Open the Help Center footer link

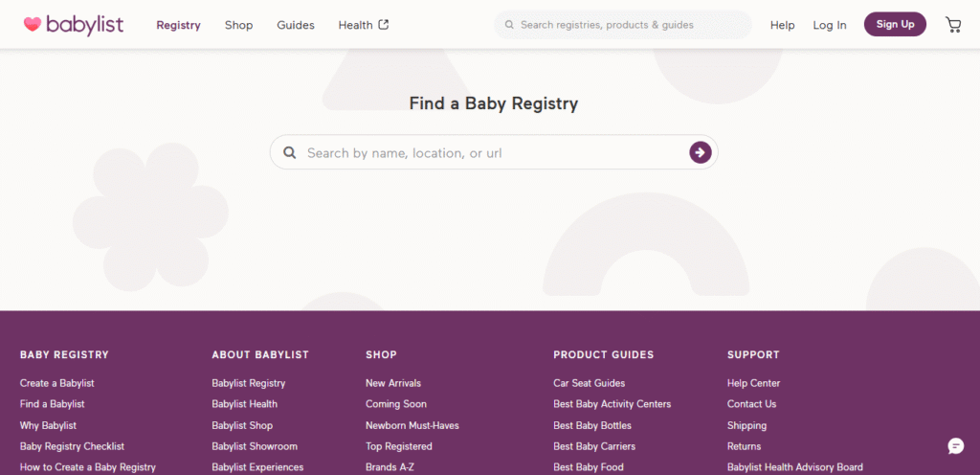[753, 383]
